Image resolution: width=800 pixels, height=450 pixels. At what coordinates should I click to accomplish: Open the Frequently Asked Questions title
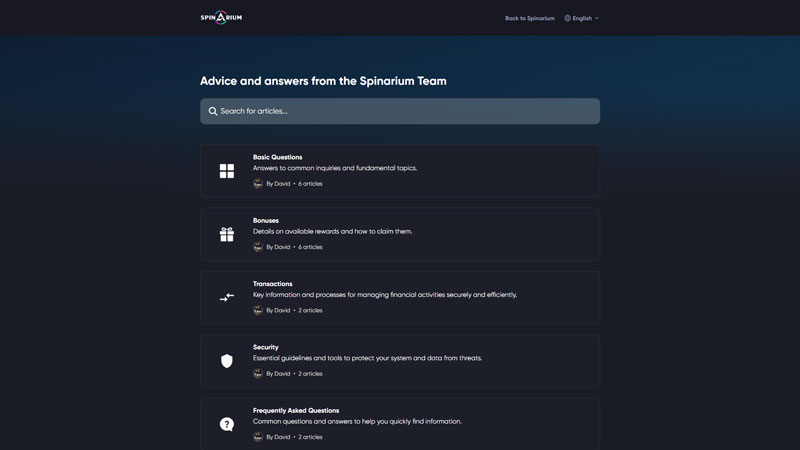coord(296,410)
